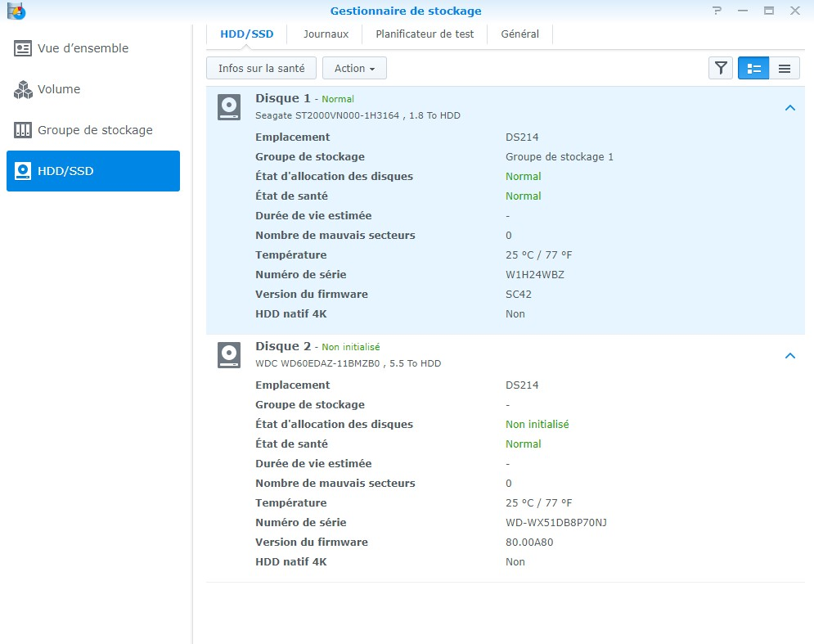Click the Disque 1 hard drive icon
The image size is (814, 644).
(x=229, y=107)
